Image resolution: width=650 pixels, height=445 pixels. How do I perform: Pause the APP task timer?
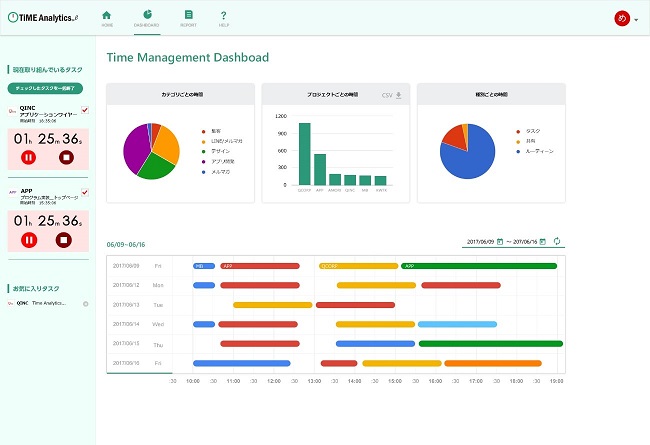[x=29, y=240]
